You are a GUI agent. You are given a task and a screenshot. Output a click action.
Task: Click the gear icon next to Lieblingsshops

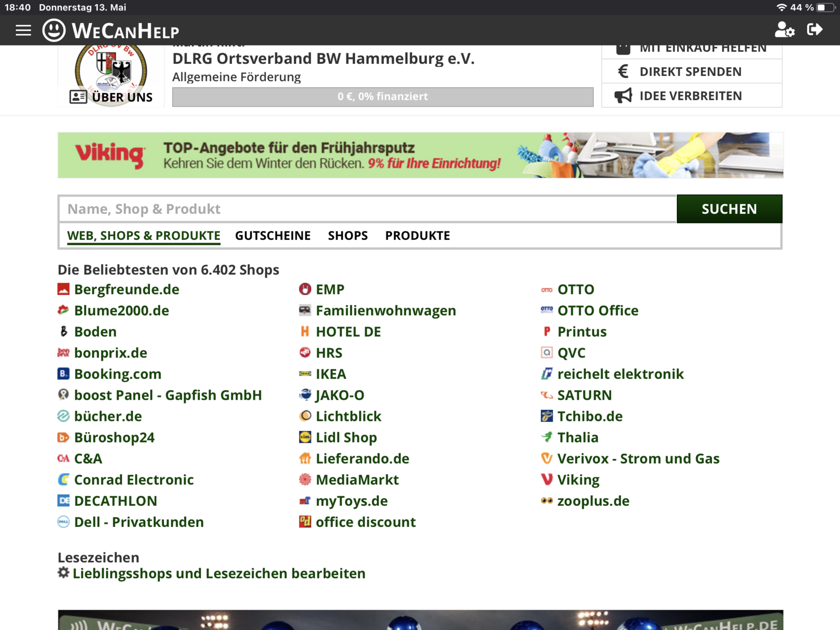tap(63, 572)
